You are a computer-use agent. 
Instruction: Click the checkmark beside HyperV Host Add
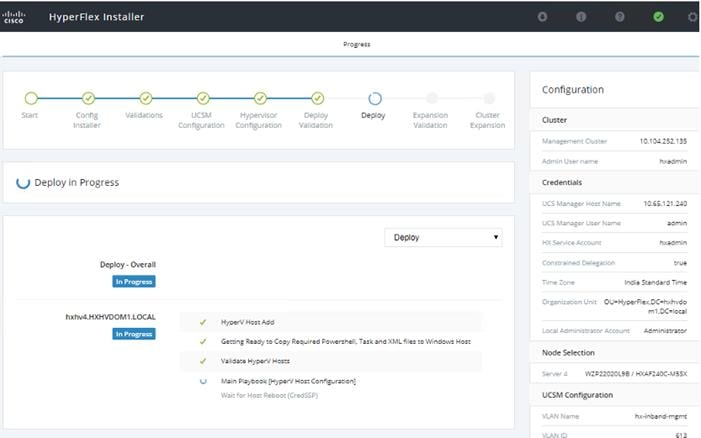203,322
